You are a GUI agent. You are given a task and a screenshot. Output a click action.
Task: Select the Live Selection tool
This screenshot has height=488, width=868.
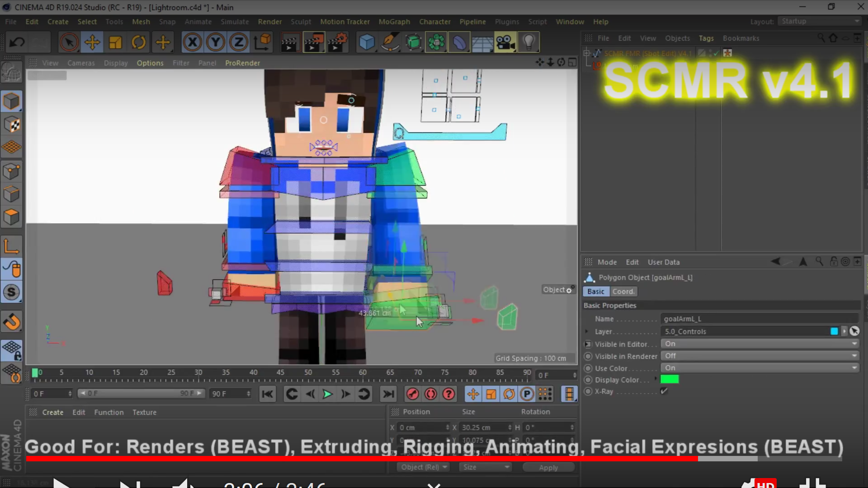(69, 42)
